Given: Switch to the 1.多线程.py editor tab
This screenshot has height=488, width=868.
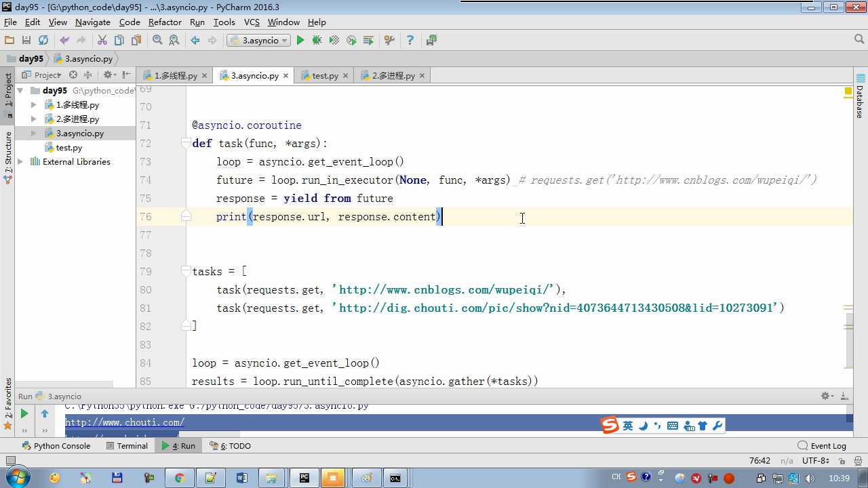Looking at the screenshot, I should [x=175, y=75].
